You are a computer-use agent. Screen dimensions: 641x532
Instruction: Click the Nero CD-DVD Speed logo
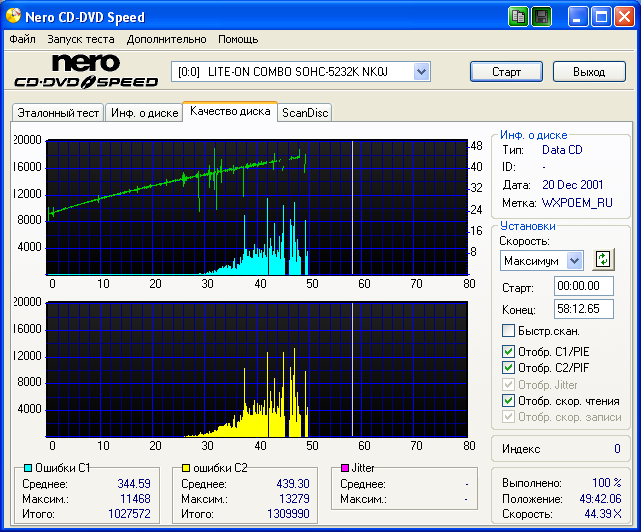click(x=85, y=72)
